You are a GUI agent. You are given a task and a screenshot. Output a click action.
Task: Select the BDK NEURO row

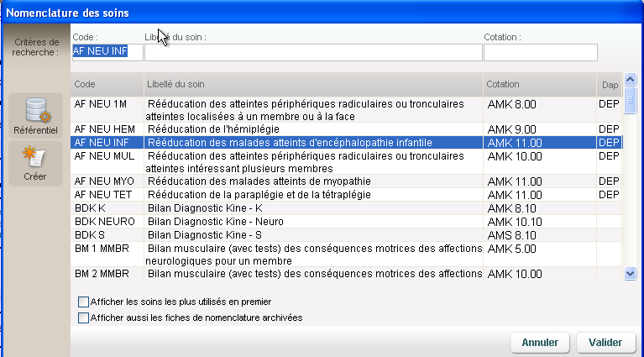(x=346, y=222)
